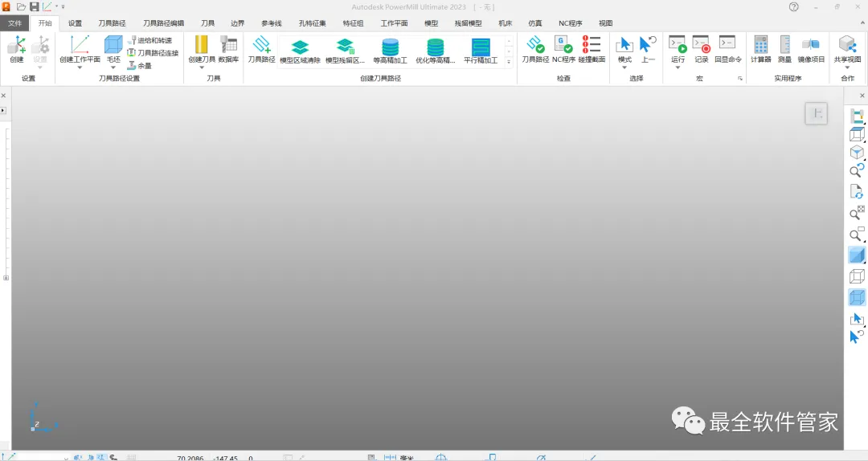Toggle plain shaded view in right toolbar
Viewport: 868px width, 461px height.
(x=857, y=255)
